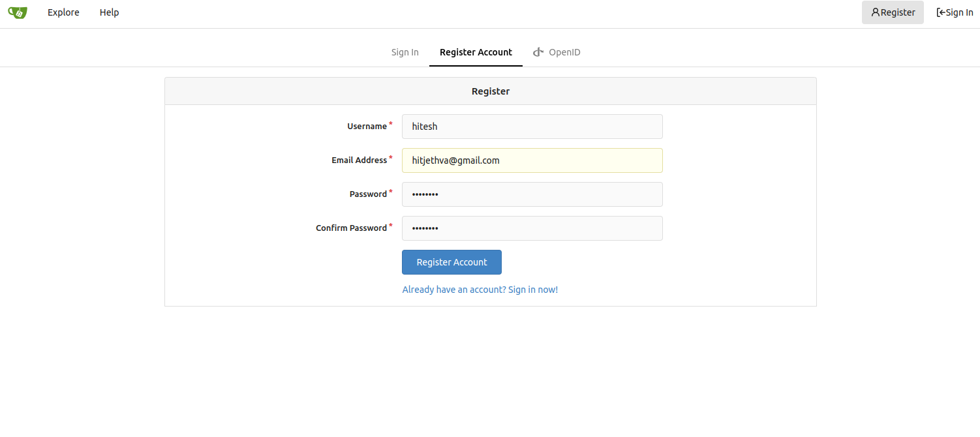The image size is (980, 437).
Task: Follow the 'Already have an account? Sign in now!' link
Action: click(x=480, y=290)
